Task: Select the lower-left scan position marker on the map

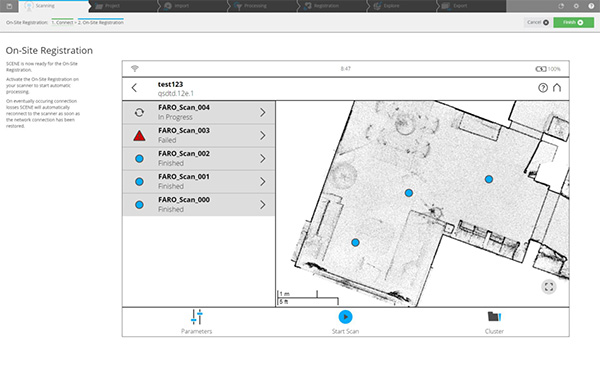Action: click(x=355, y=242)
